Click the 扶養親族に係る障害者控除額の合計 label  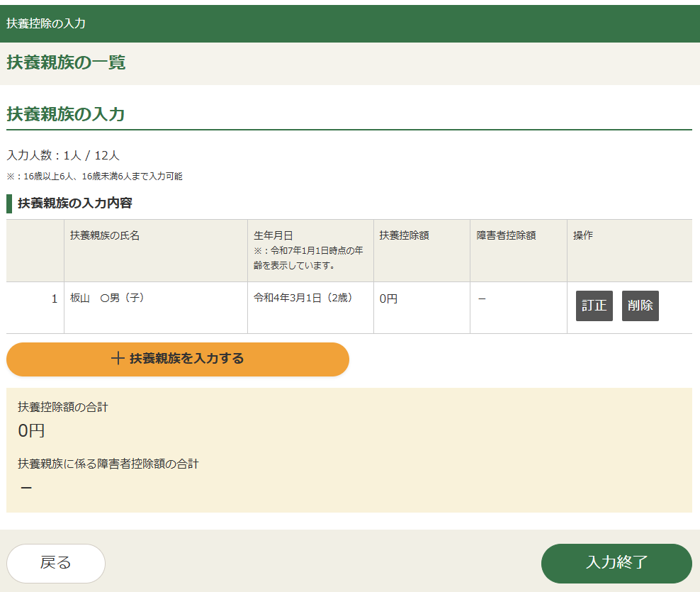[x=108, y=464]
